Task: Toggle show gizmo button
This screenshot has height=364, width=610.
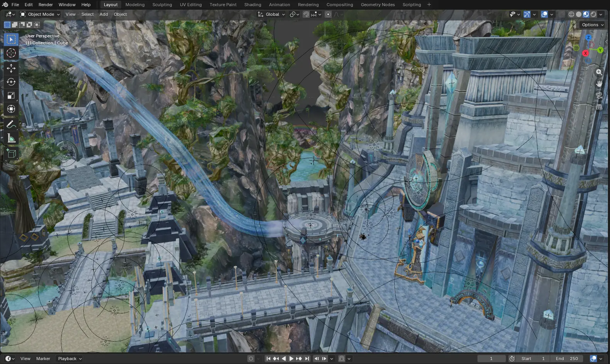Action: (527, 14)
